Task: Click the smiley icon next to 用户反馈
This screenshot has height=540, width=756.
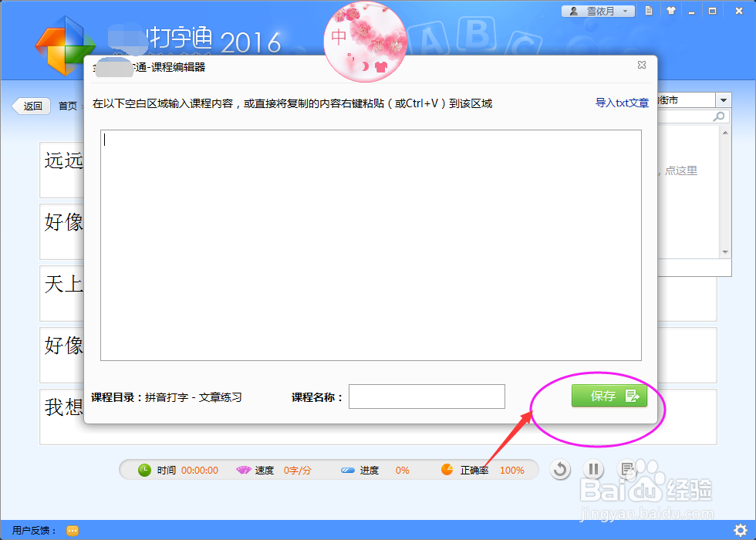Action: [x=72, y=530]
